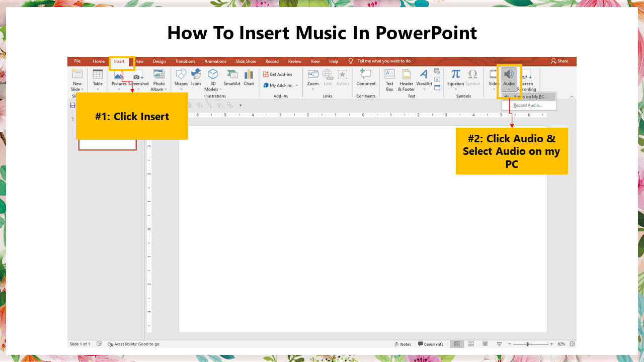Click Slide 1 of 1 status text
This screenshot has width=644, height=362.
coord(80,344)
